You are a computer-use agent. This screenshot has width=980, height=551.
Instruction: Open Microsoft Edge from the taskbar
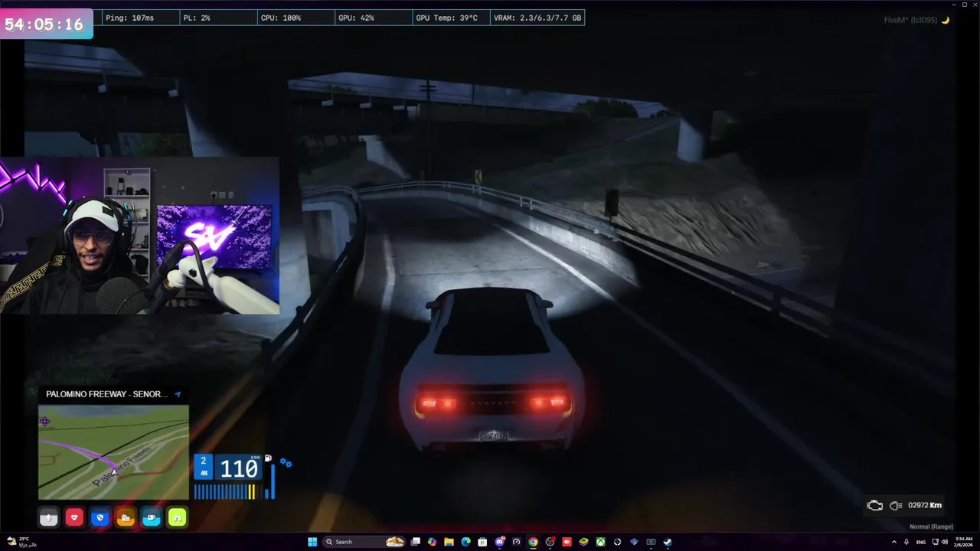click(465, 542)
